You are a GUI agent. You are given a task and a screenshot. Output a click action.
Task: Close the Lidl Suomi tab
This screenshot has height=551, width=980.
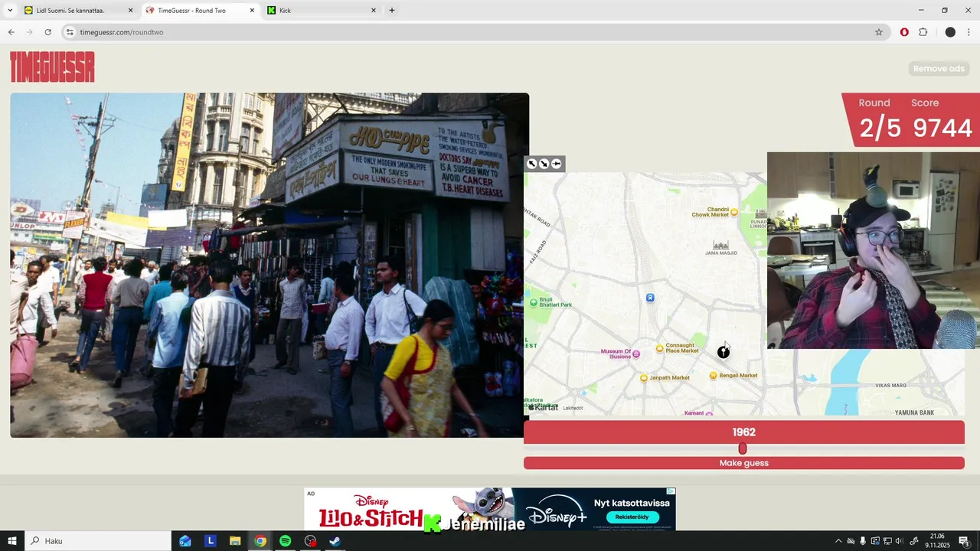[130, 11]
